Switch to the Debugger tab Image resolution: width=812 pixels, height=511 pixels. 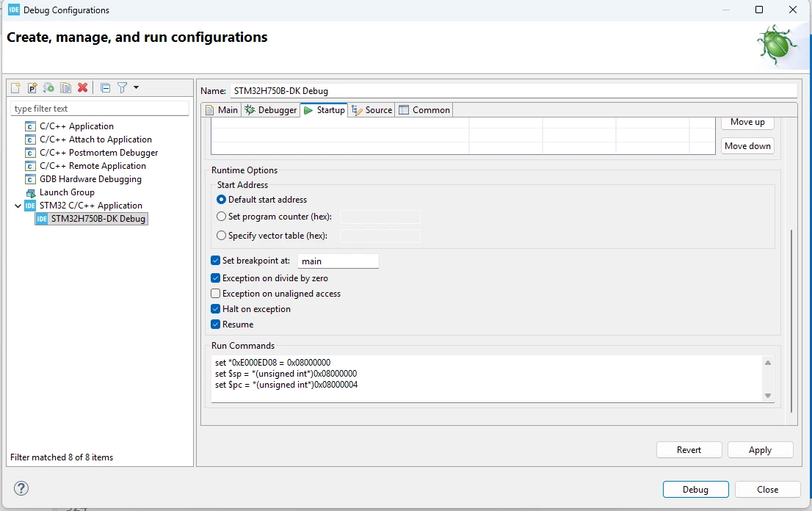click(x=271, y=109)
